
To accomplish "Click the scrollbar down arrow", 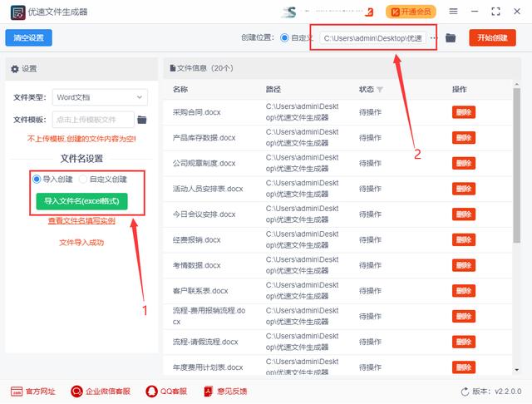I will coord(517,370).
